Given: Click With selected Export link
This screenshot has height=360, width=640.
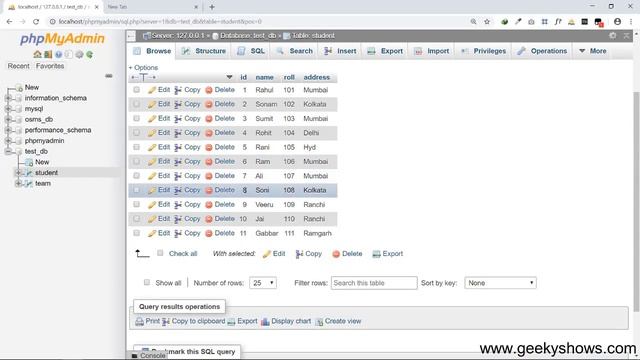Looking at the screenshot, I should [x=388, y=253].
